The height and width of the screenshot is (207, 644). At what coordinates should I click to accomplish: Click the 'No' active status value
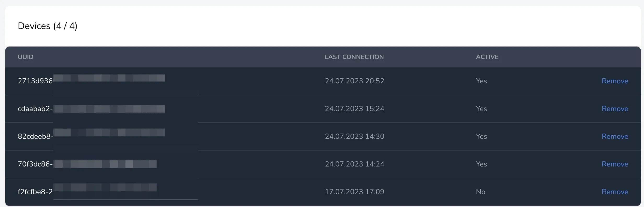click(x=481, y=192)
